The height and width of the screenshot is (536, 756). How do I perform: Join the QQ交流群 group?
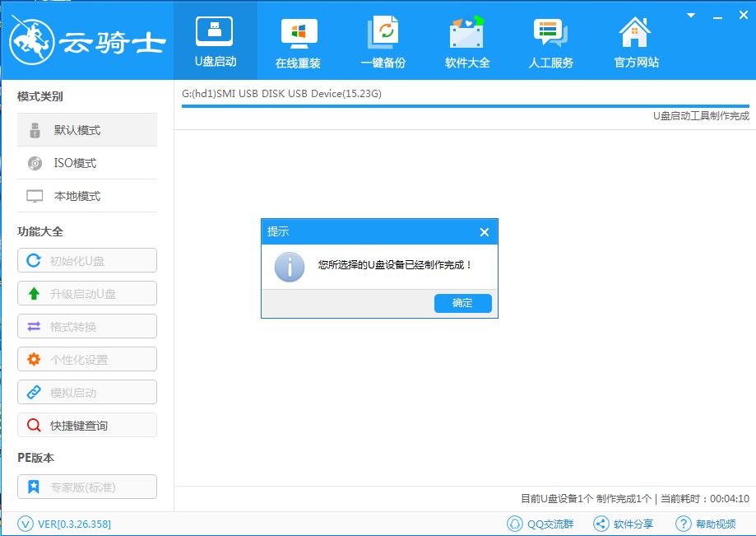click(x=539, y=523)
